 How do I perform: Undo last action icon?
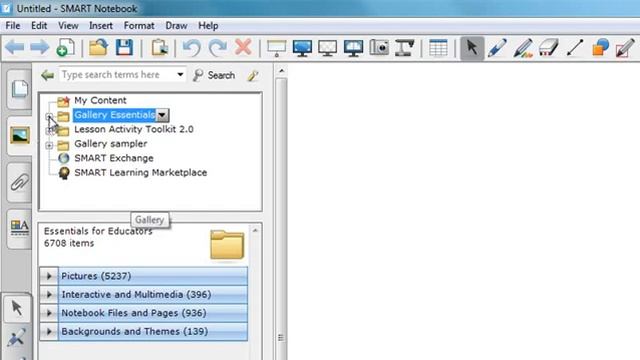coord(191,48)
